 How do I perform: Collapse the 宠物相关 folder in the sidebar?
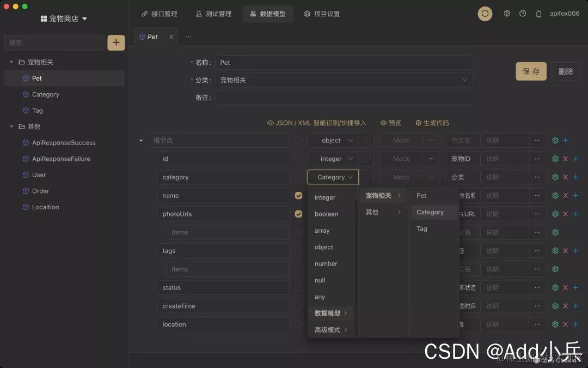(12, 62)
